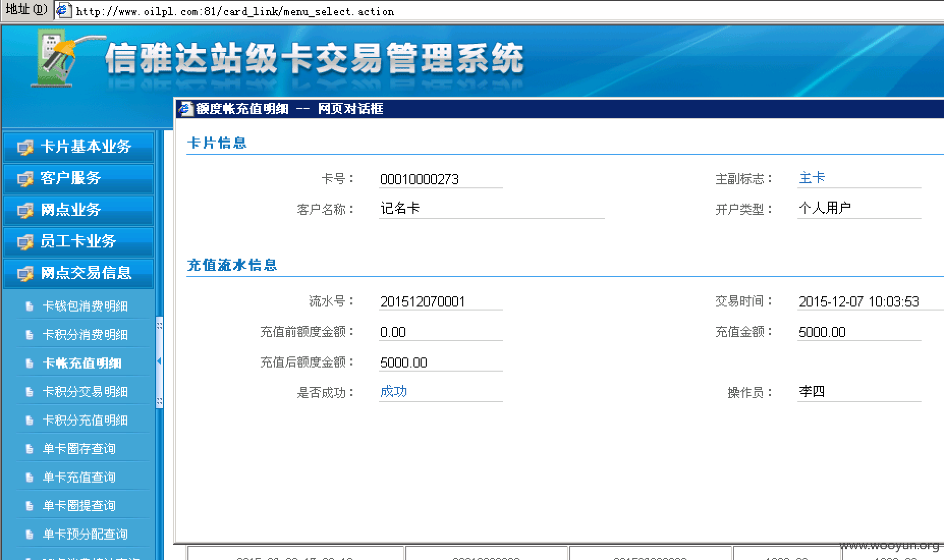This screenshot has width=944, height=560.
Task: Collapse the sidebar with the splitter arrow
Action: (x=159, y=361)
